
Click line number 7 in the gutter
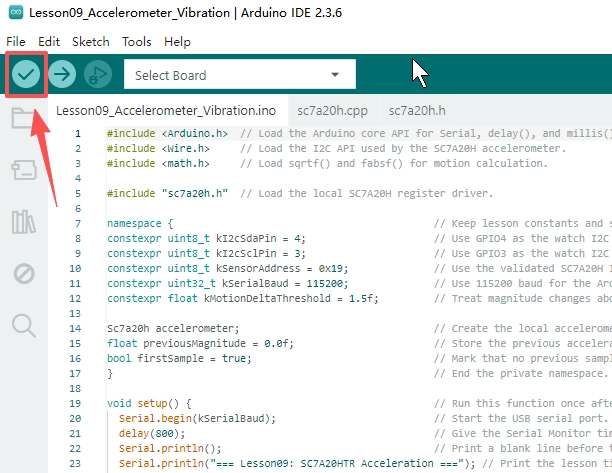click(x=78, y=224)
